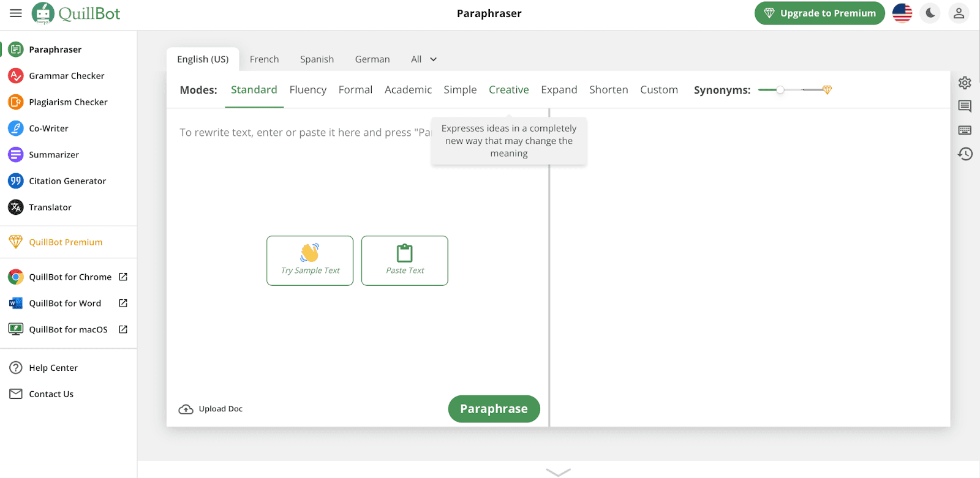Select Shorten mode
The width and height of the screenshot is (980, 478).
(608, 90)
